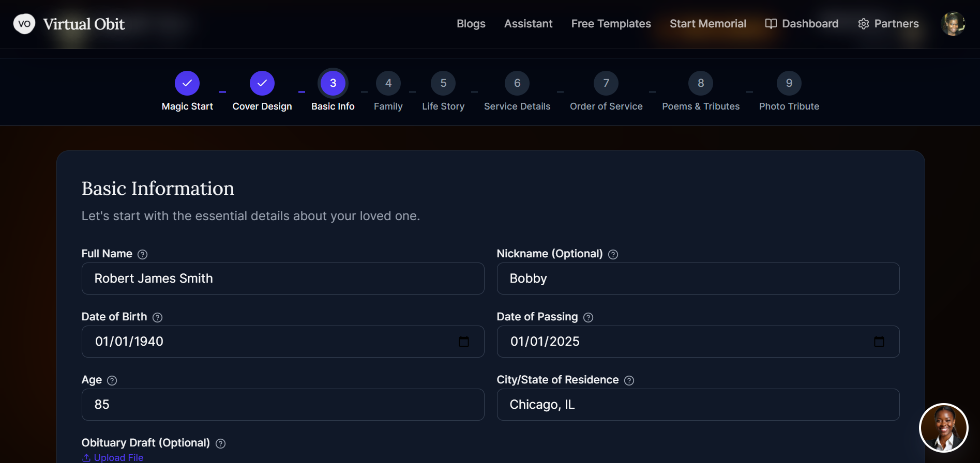Open the Dashboard nav item
This screenshot has width=980, height=463.
coord(802,24)
